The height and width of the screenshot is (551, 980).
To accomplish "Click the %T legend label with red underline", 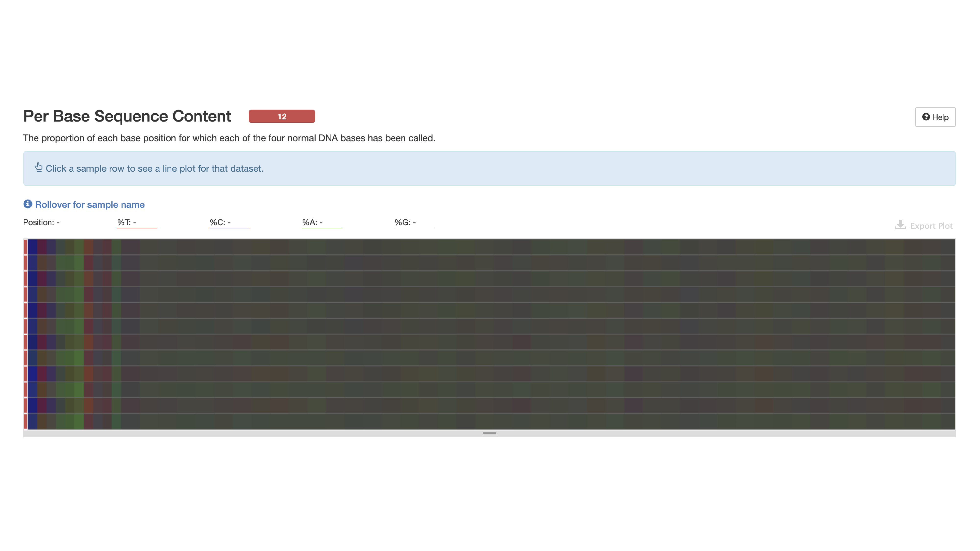I will point(127,222).
